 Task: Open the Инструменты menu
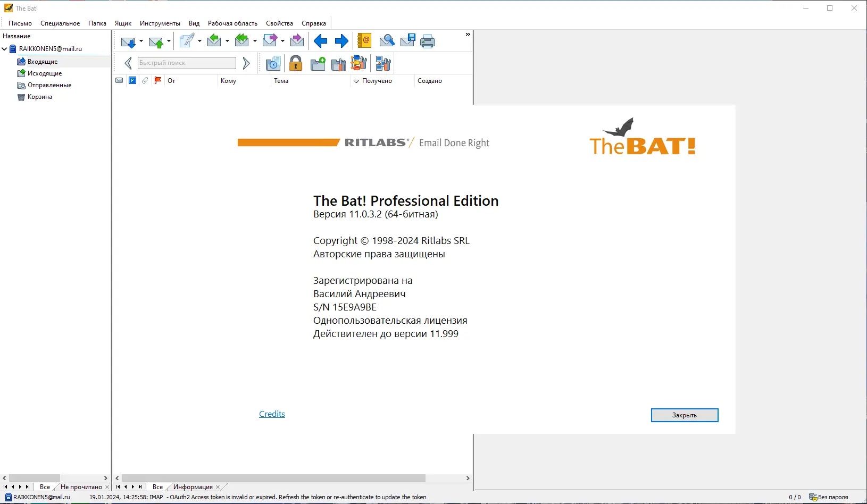tap(160, 23)
